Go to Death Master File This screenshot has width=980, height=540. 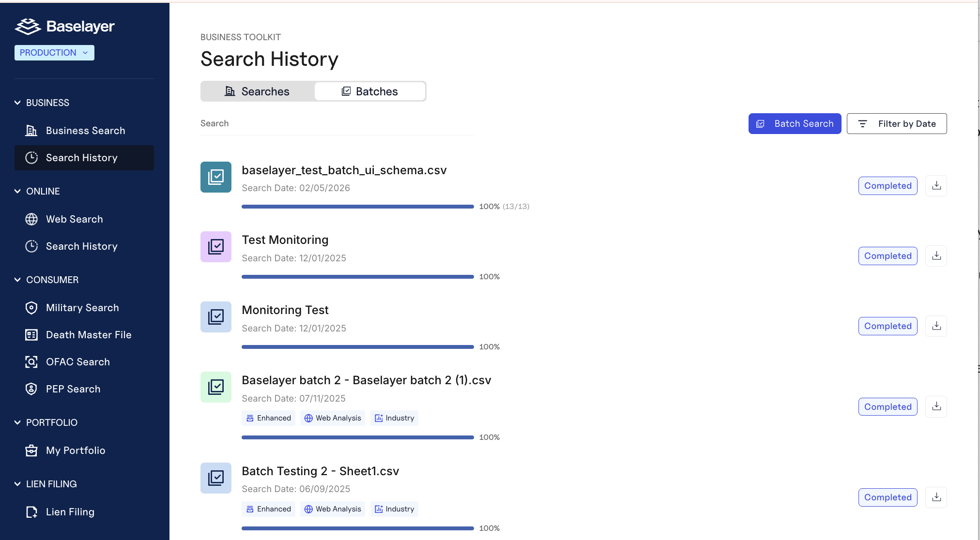tap(88, 335)
